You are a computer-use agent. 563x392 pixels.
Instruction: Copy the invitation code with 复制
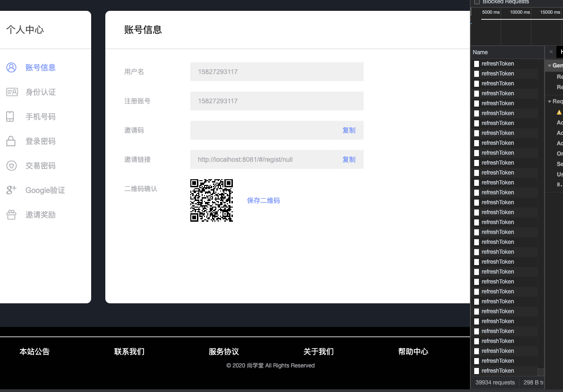(x=349, y=130)
